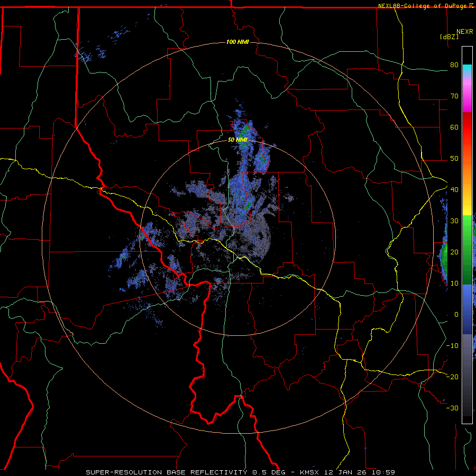Click the 50 dBZ scale value
Screen dimensions: 476x476
454,159
